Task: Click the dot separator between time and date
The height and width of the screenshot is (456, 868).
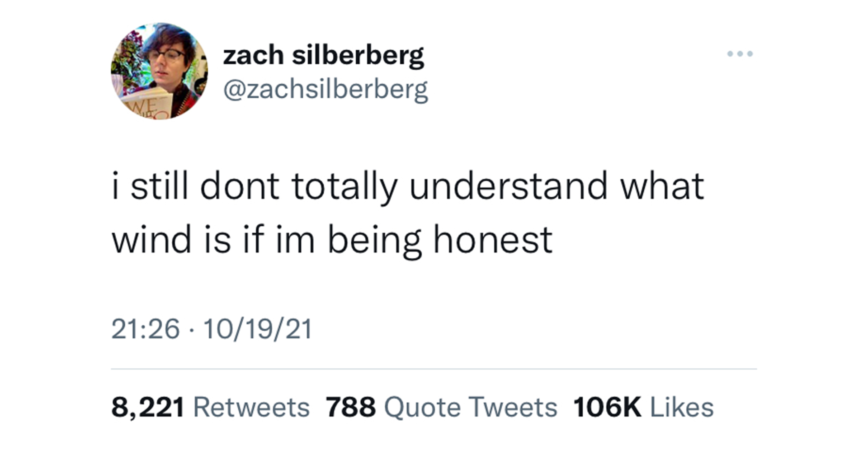Action: click(191, 329)
